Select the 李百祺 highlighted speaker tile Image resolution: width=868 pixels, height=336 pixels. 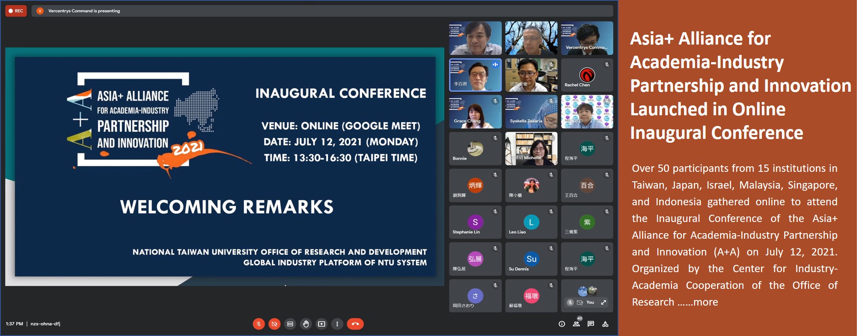(x=475, y=75)
